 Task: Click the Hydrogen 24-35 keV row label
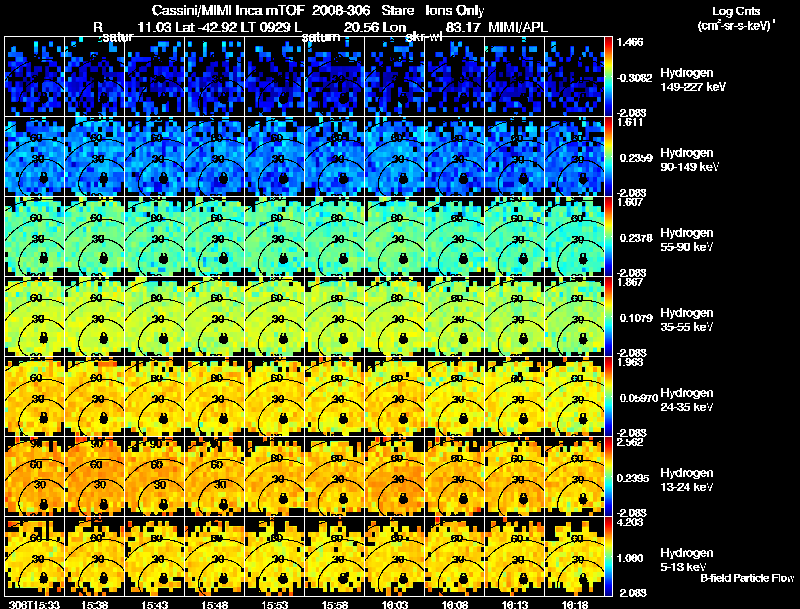(687, 400)
